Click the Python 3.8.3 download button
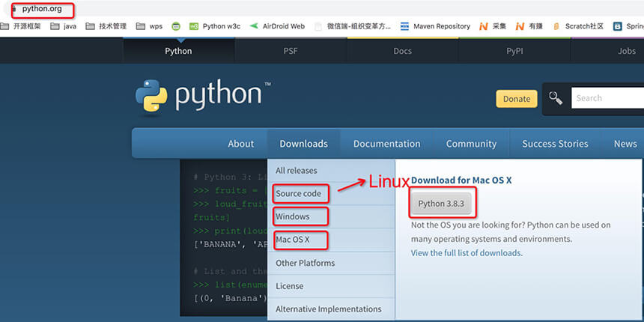Screen dimensions: 644x322 (x=441, y=204)
